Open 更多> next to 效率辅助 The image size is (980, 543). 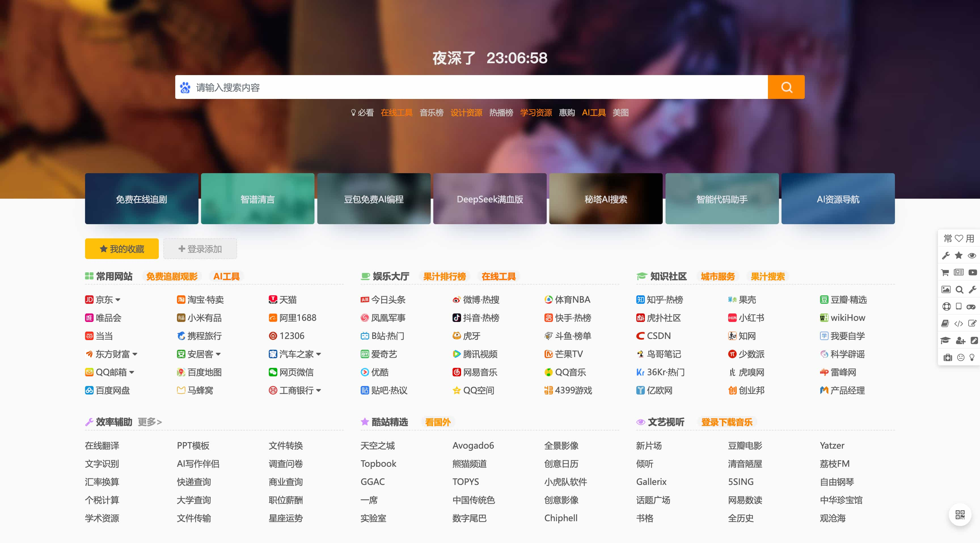149,422
